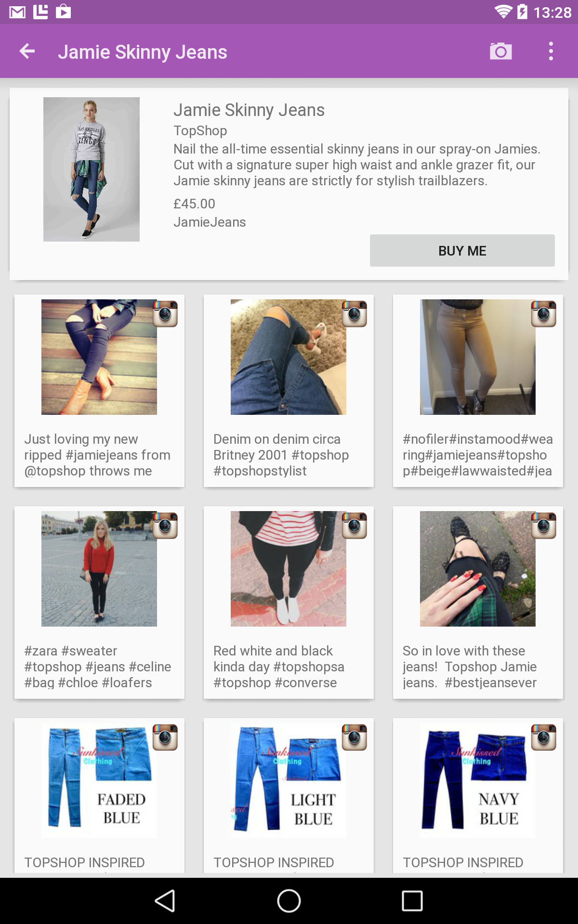Open the 'So in love with these jeans' post

click(x=478, y=603)
